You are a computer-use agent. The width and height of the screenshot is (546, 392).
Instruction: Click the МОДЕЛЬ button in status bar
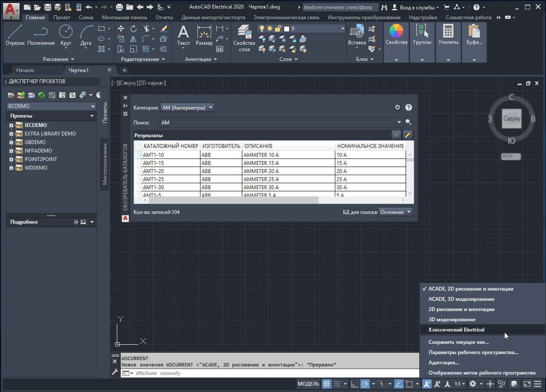click(x=308, y=384)
